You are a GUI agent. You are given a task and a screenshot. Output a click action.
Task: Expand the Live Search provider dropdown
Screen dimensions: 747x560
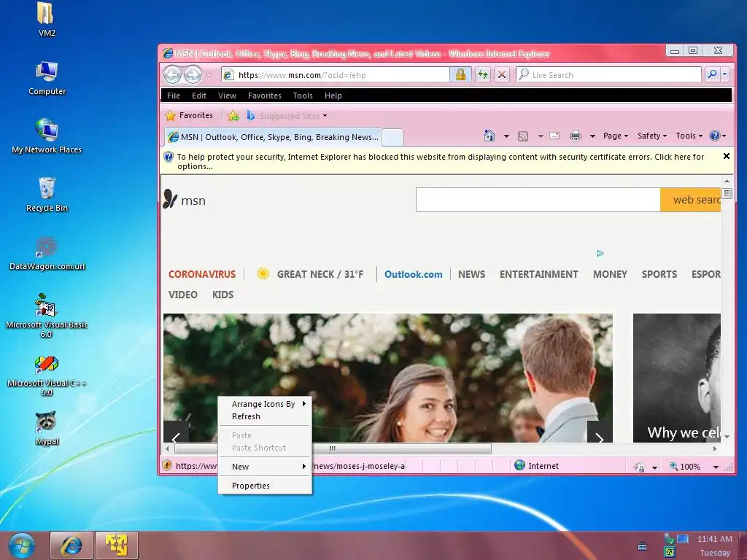(x=724, y=74)
